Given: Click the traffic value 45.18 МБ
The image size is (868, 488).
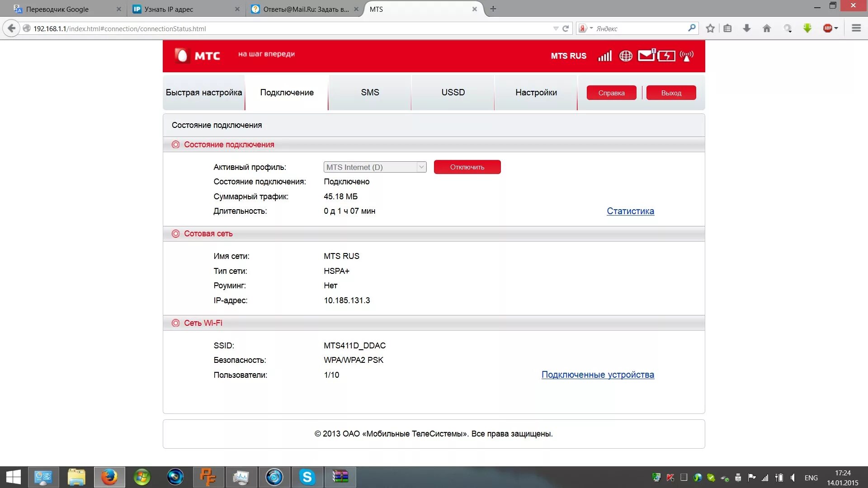Looking at the screenshot, I should [x=340, y=197].
